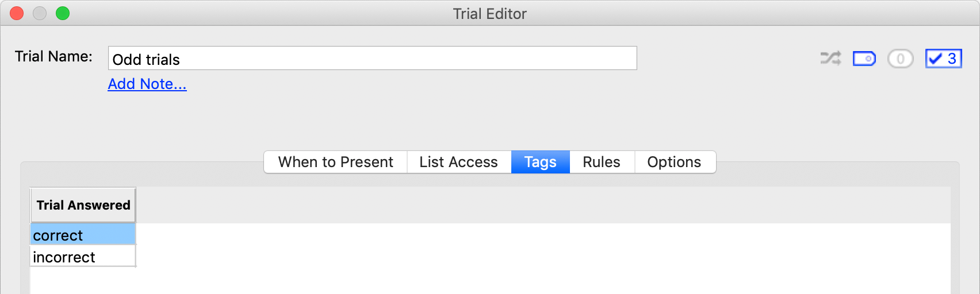Click the Trial Name label

53,56
